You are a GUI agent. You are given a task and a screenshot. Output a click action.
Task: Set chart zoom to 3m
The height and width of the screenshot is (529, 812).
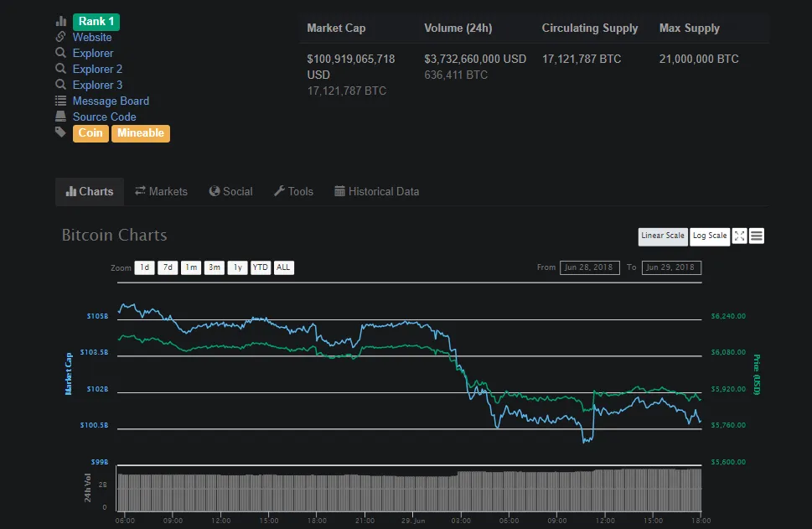(x=215, y=267)
